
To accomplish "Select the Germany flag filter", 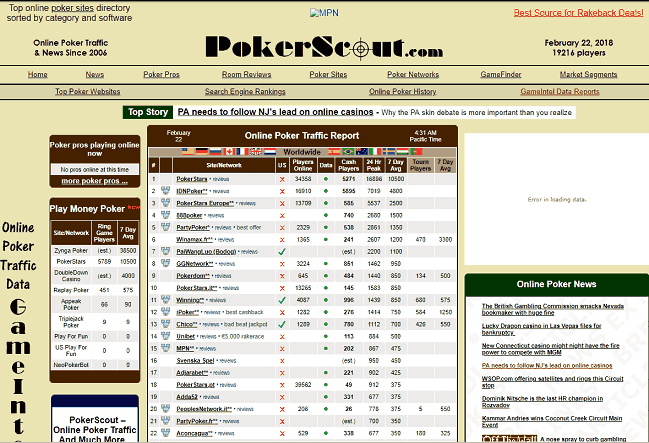I will click(x=202, y=152).
